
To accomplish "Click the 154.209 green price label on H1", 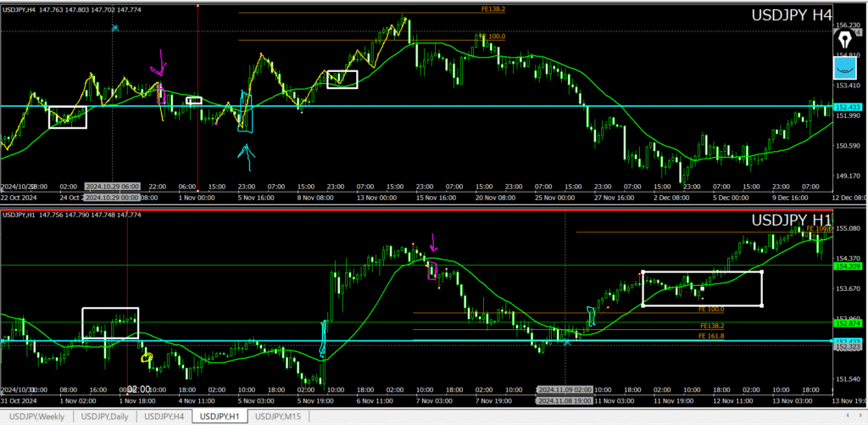I will 849,266.
